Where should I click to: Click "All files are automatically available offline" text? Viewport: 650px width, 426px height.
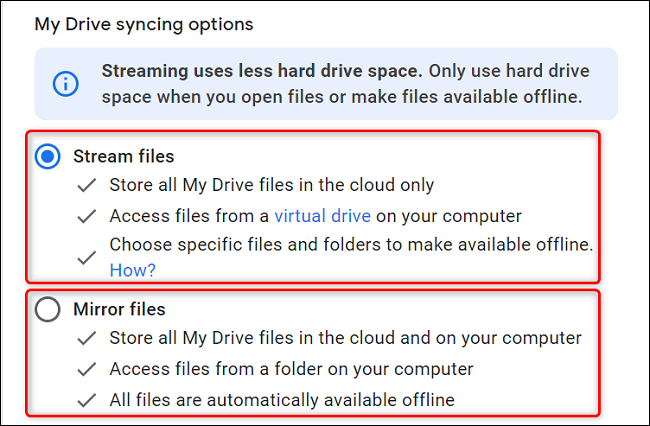click(281, 400)
